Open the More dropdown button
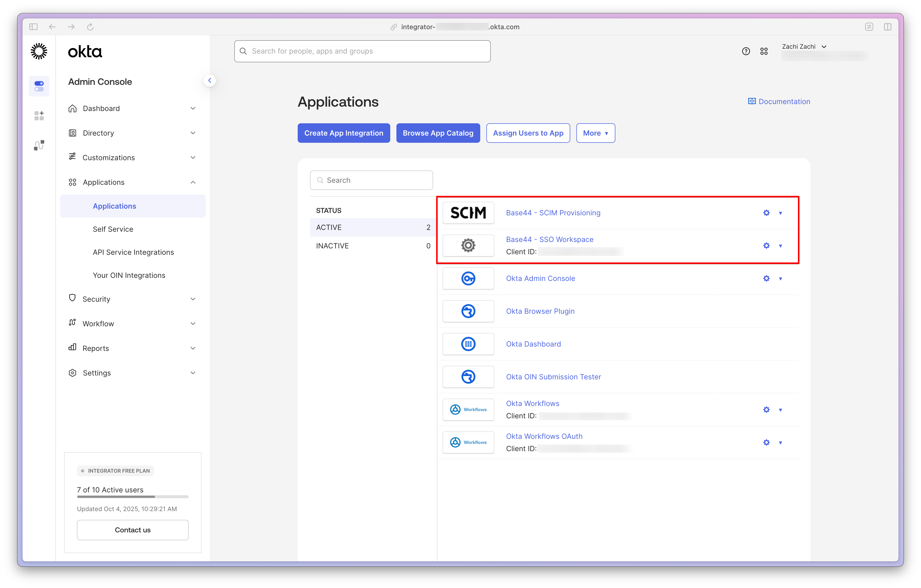Screen dimensions: 921x588 pos(596,133)
